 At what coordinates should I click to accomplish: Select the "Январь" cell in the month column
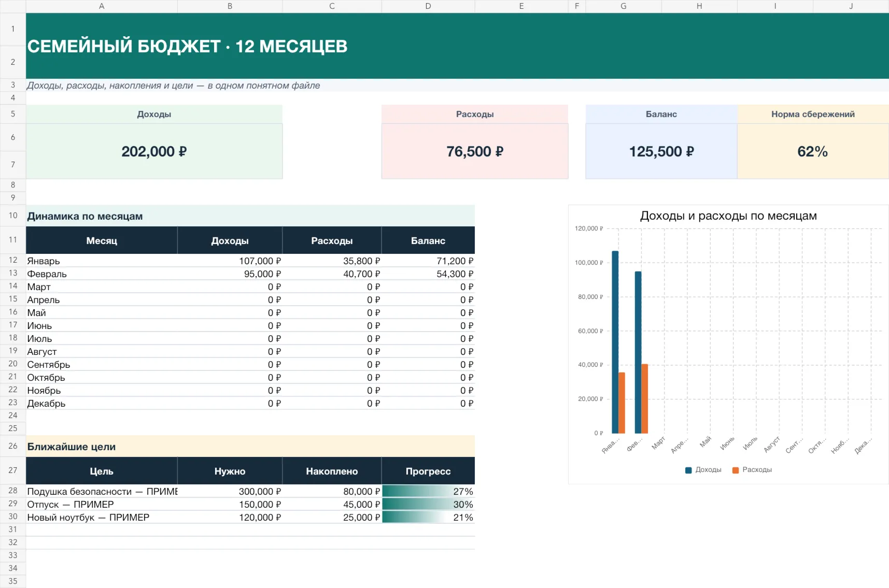(x=102, y=261)
